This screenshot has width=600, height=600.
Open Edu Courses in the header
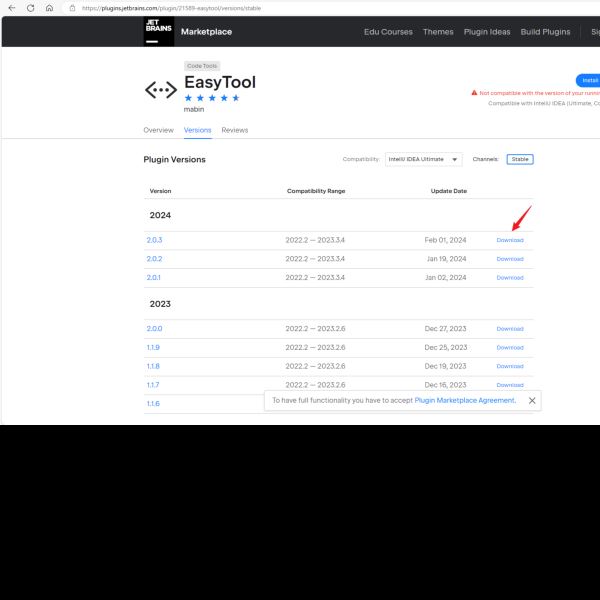click(x=388, y=32)
